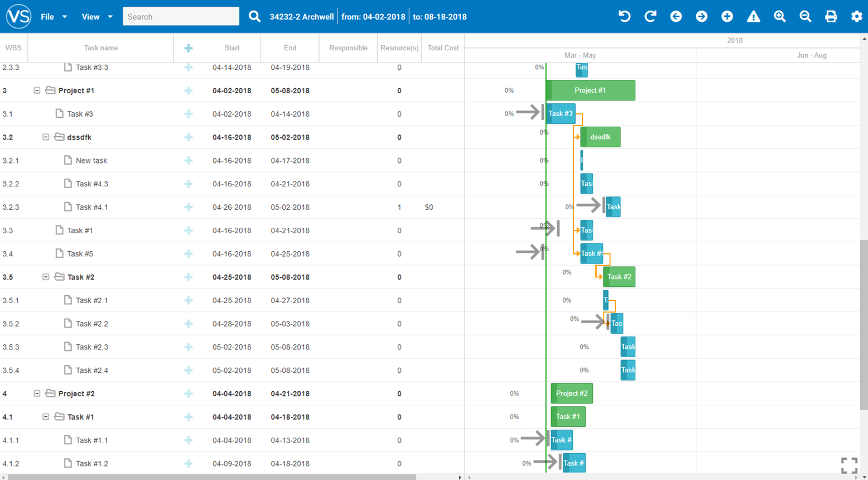Collapse the Project #1 group
This screenshot has width=868, height=480.
click(37, 90)
